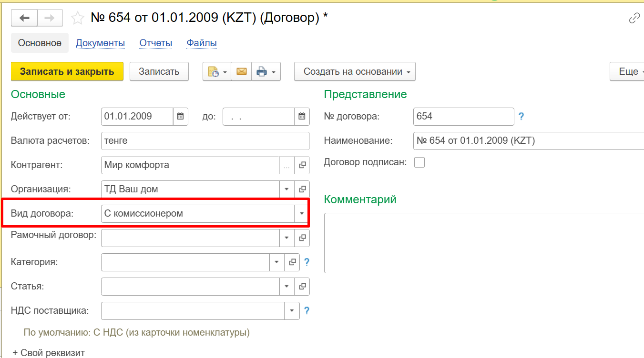Switch to the 'Документы' tab
The height and width of the screenshot is (358, 644).
click(100, 43)
